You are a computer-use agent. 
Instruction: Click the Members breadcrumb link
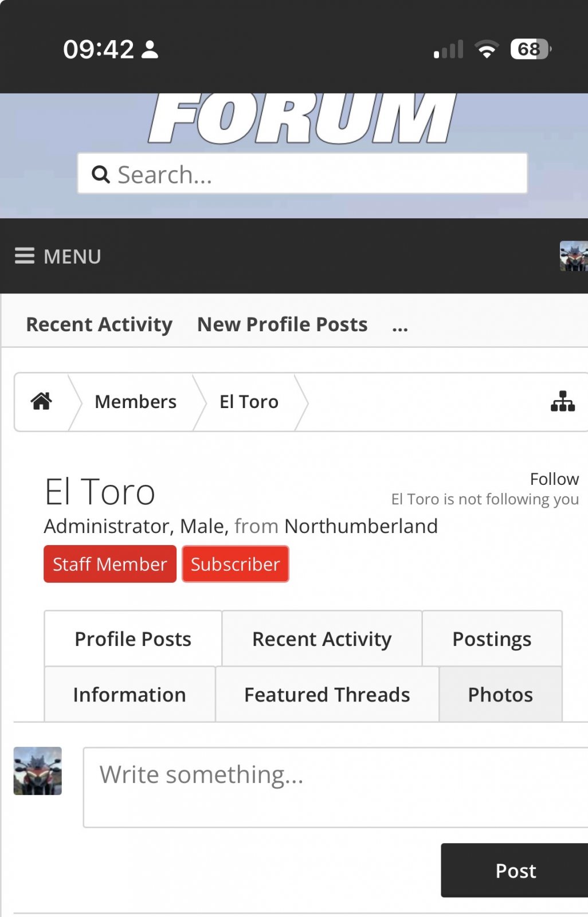pyautogui.click(x=135, y=402)
